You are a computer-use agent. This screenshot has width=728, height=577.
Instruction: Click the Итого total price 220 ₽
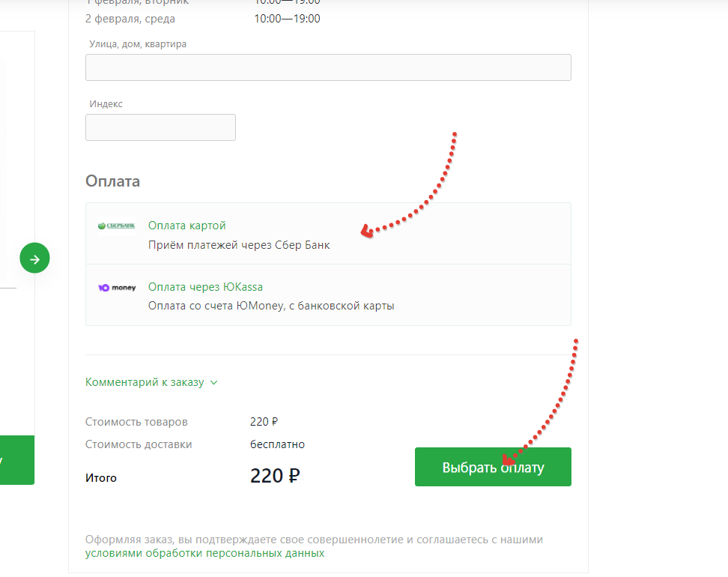coord(276,476)
